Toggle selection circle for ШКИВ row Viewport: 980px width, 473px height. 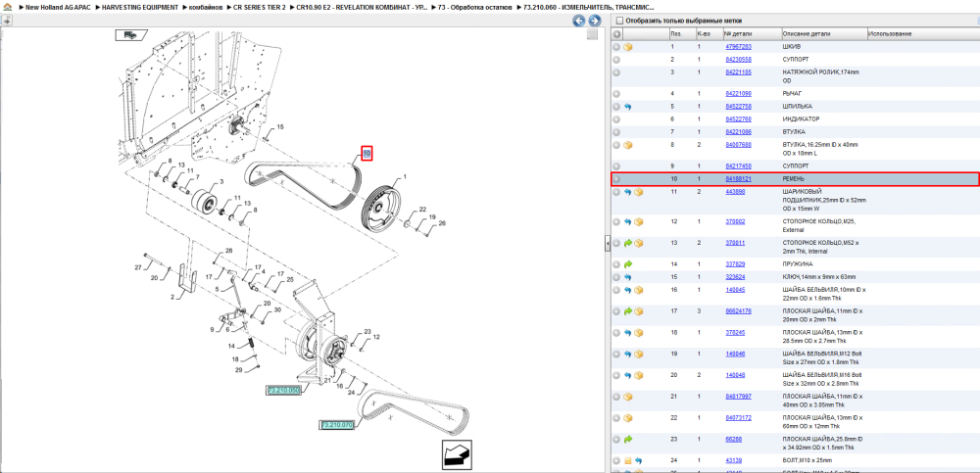pos(616,47)
